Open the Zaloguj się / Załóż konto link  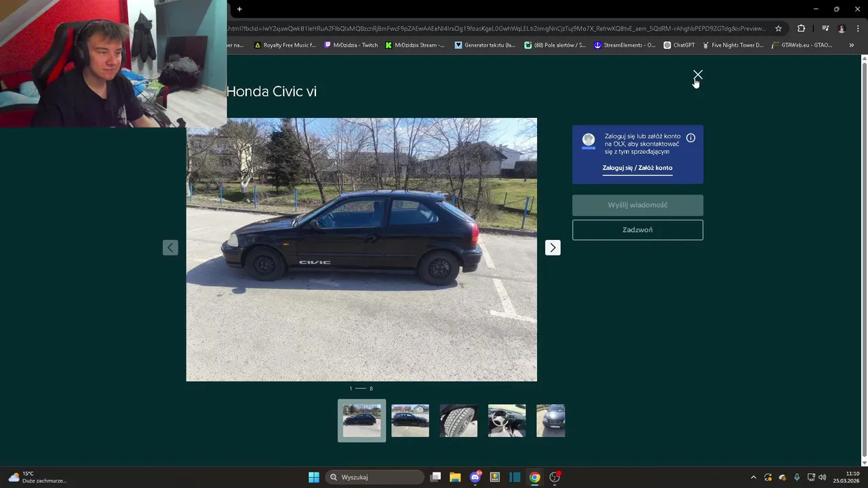coord(637,168)
